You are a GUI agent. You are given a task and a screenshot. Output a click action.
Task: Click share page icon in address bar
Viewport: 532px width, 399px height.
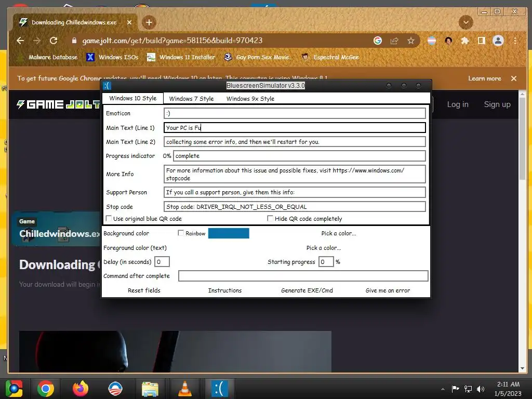pyautogui.click(x=394, y=41)
